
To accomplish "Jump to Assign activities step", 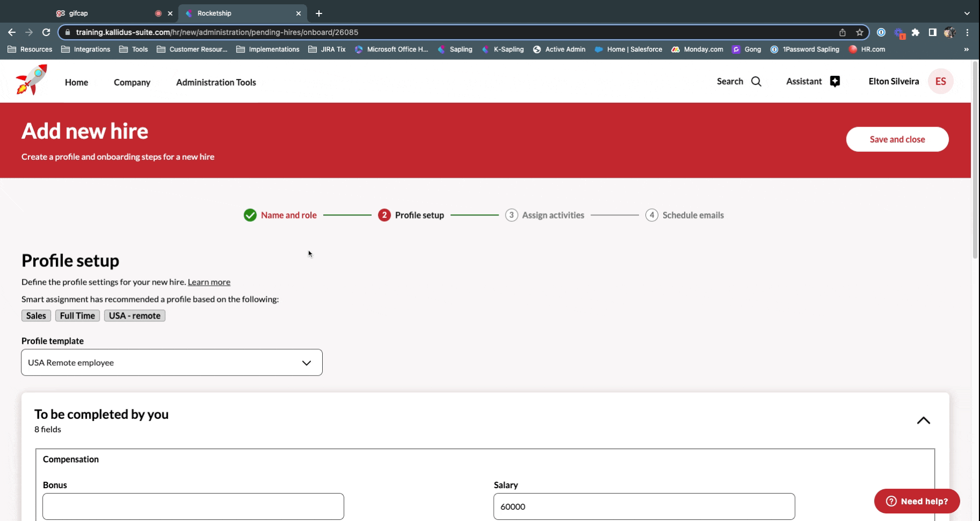I will pos(552,215).
